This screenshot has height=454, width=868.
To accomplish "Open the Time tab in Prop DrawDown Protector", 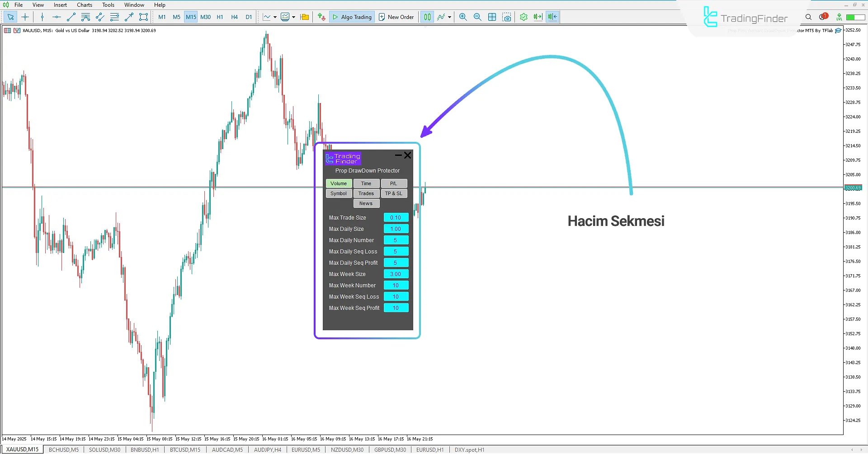I will point(366,183).
